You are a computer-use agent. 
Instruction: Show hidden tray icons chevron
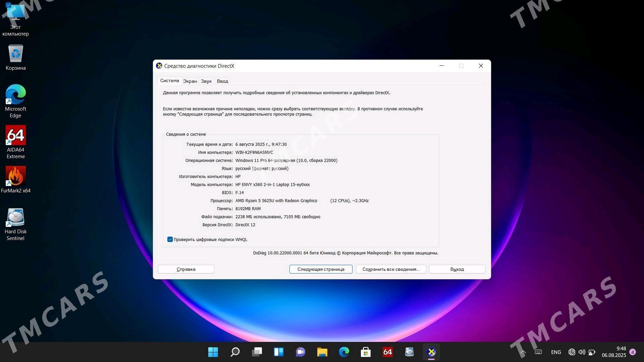click(x=523, y=352)
